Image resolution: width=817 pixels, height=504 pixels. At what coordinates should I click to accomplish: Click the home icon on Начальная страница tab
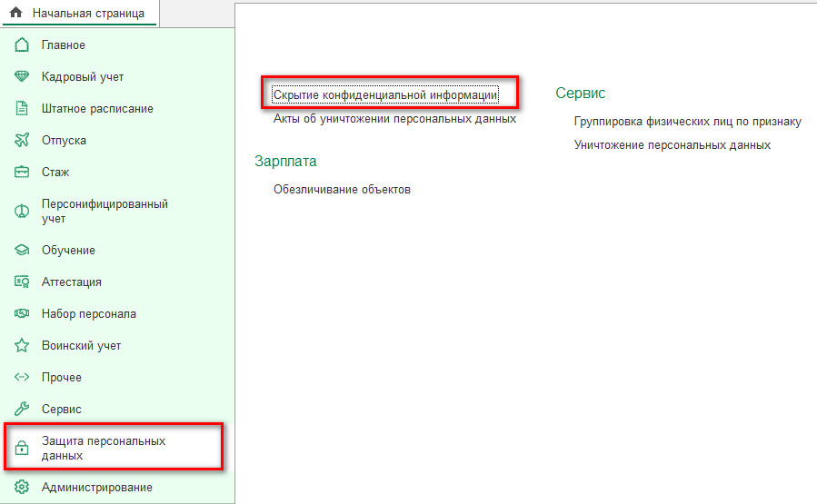coord(15,14)
